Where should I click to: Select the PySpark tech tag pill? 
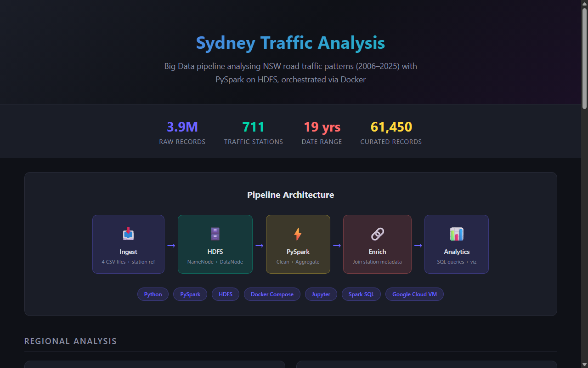pyautogui.click(x=190, y=294)
